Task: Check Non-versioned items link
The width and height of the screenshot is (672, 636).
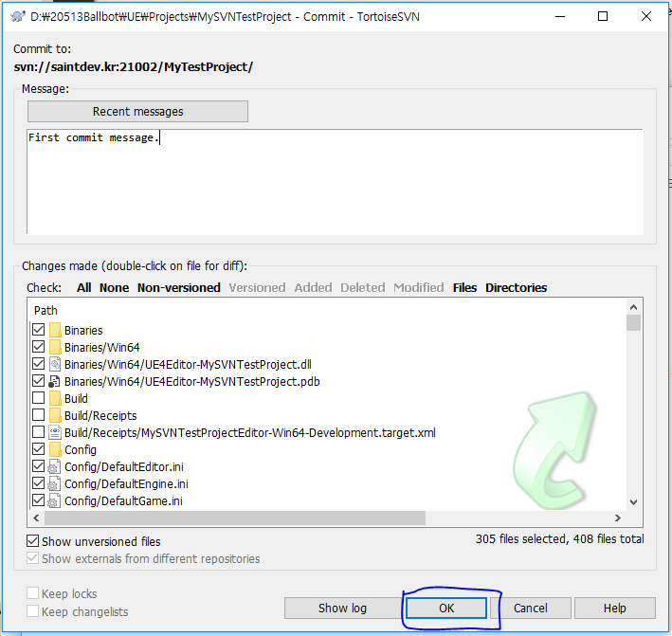Action: (179, 287)
